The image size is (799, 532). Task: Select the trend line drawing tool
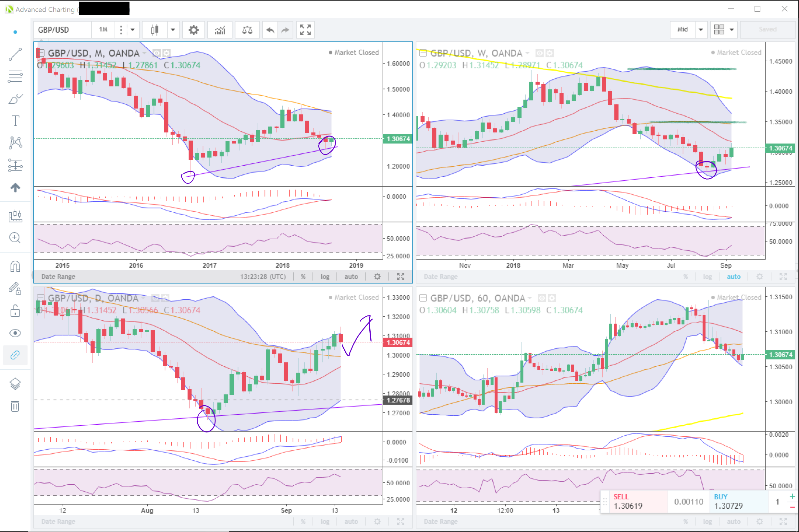coord(15,54)
